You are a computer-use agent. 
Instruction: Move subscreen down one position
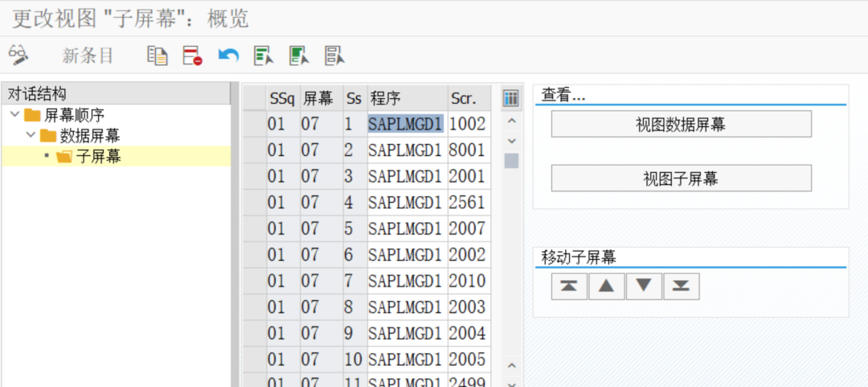pyautogui.click(x=644, y=286)
